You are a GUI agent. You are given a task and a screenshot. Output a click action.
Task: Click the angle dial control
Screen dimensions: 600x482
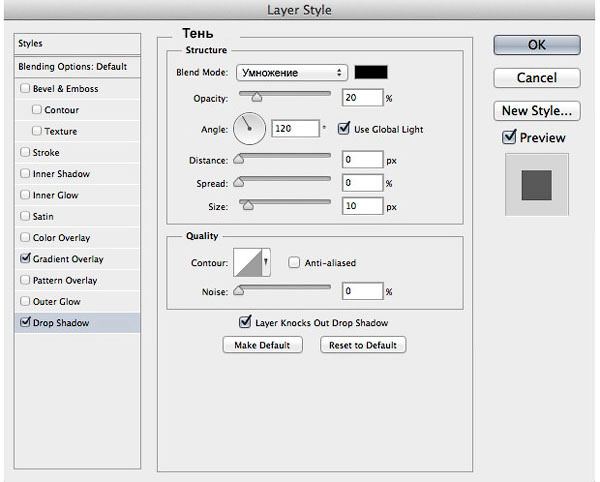[249, 129]
